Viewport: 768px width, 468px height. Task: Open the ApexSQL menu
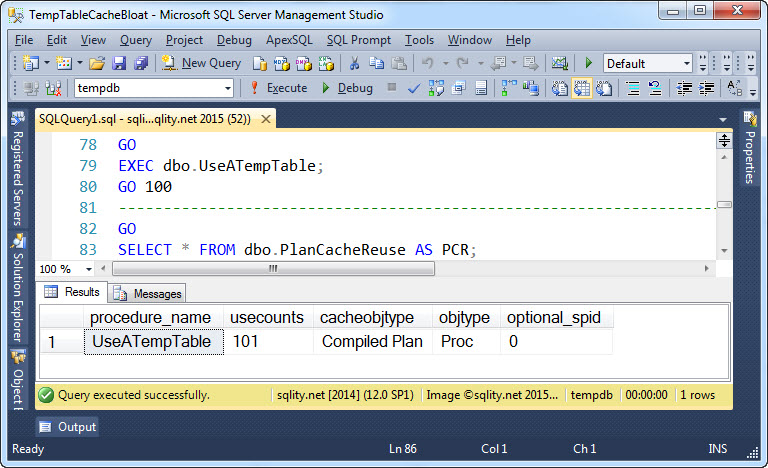(x=289, y=40)
